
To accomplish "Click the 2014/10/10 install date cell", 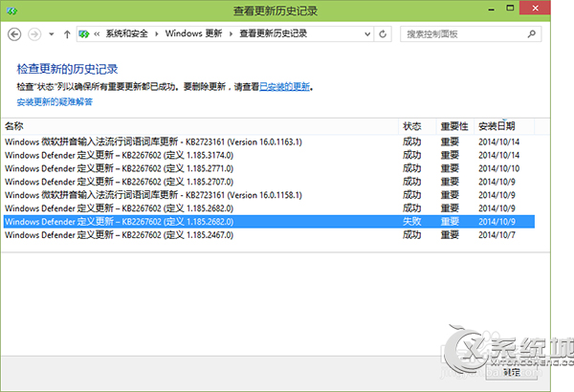I will pyautogui.click(x=498, y=168).
